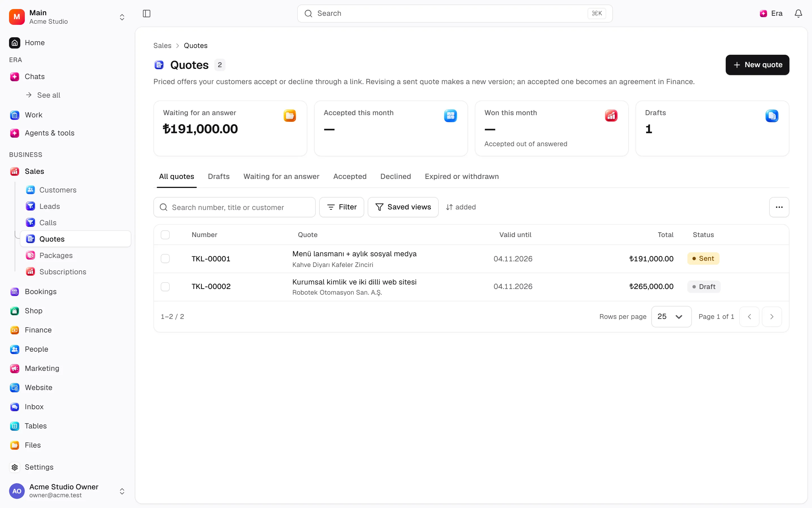812x508 pixels.
Task: Select all quotes header checkbox
Action: [165, 235]
